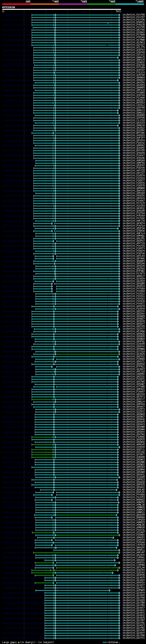
Task: Select label UniRef100_A1YMW8
Action: coord(134,40)
